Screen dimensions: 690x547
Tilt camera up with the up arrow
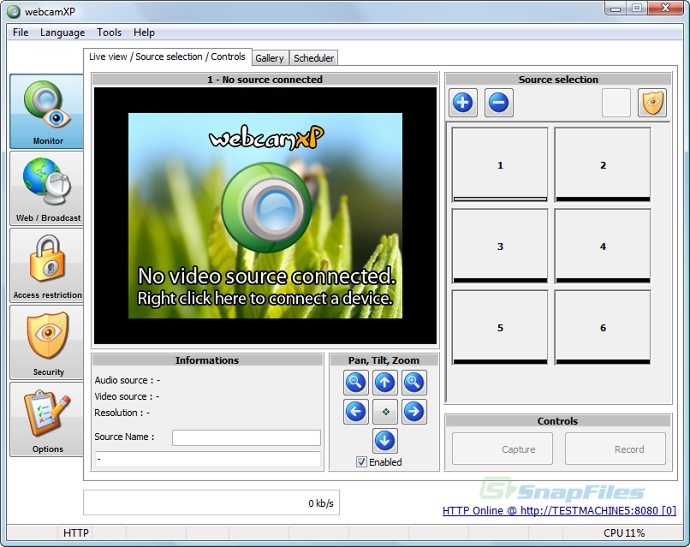(x=385, y=382)
